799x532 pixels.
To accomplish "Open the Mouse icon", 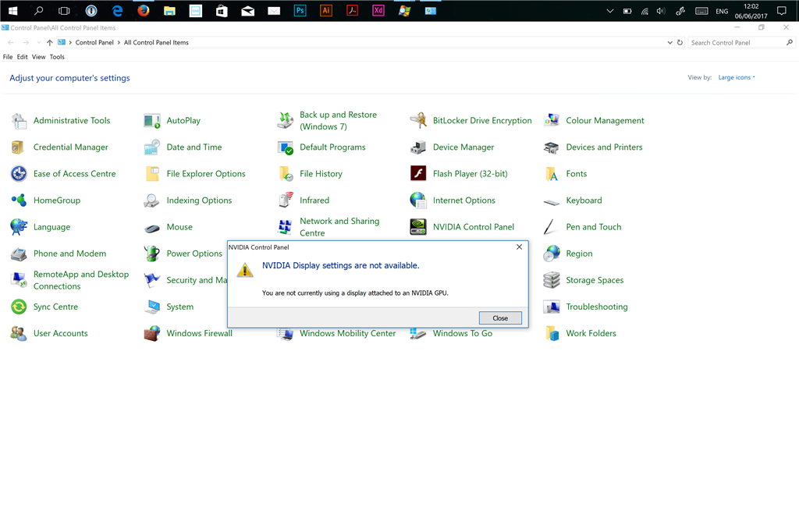I will (152, 229).
